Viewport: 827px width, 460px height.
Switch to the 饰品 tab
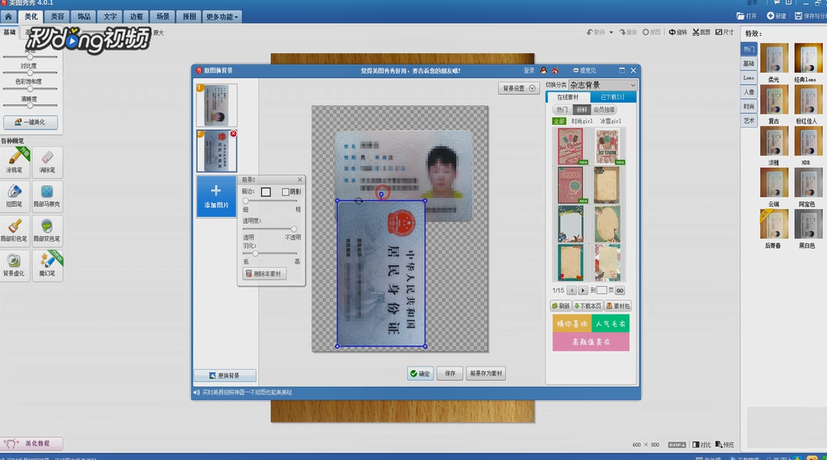coord(84,16)
